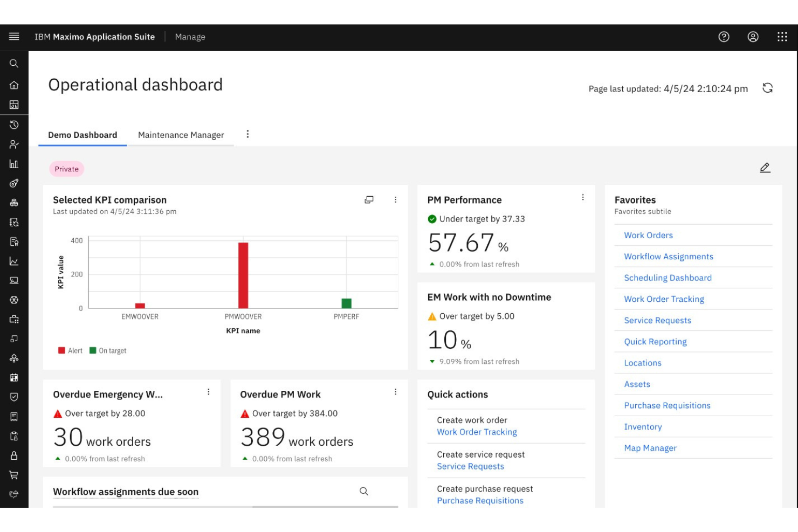Open the application switcher grid
The image size is (798, 532).
click(x=782, y=37)
